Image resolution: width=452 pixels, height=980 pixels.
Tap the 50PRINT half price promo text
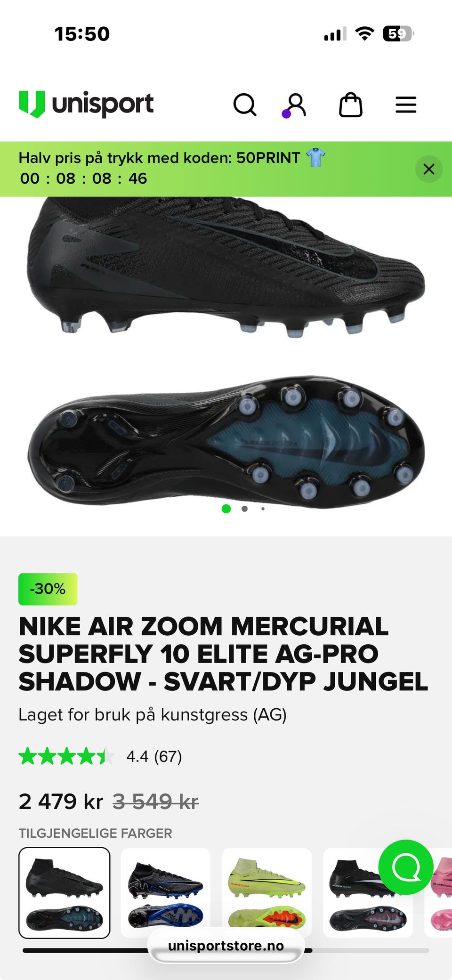pyautogui.click(x=159, y=158)
